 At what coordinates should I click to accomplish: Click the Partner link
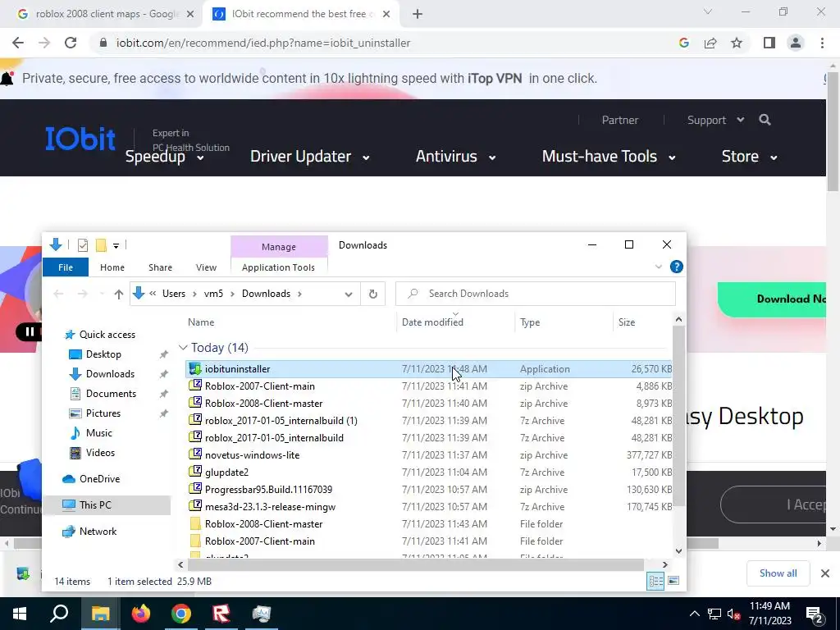[x=620, y=120]
